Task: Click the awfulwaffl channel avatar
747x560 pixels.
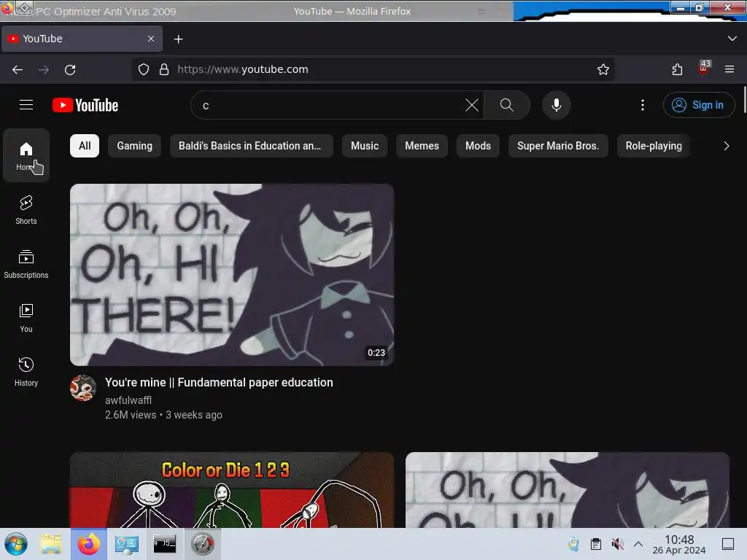Action: pos(83,388)
